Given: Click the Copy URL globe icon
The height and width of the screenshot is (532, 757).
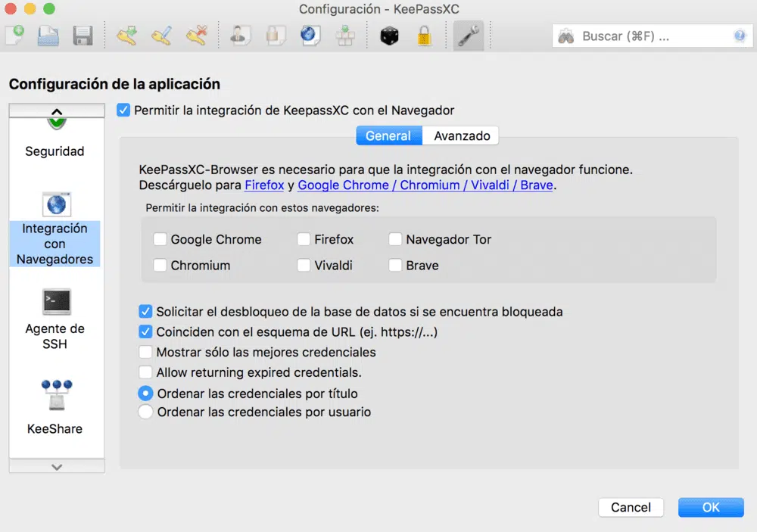Looking at the screenshot, I should (310, 36).
